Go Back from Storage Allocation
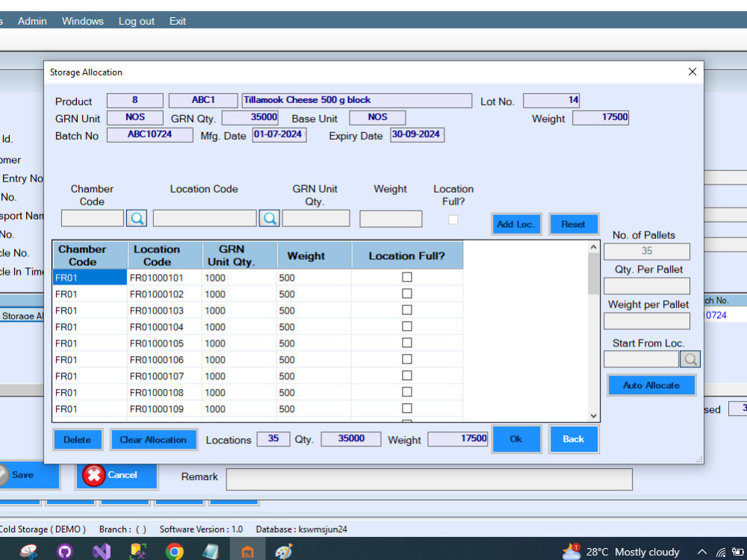Screen dimensions: 747x560 [574, 438]
